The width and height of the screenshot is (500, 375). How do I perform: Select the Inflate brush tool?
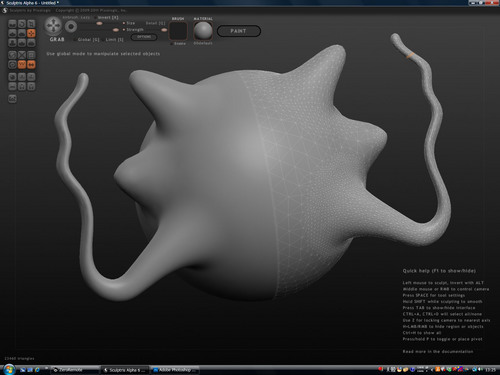[x=12, y=43]
